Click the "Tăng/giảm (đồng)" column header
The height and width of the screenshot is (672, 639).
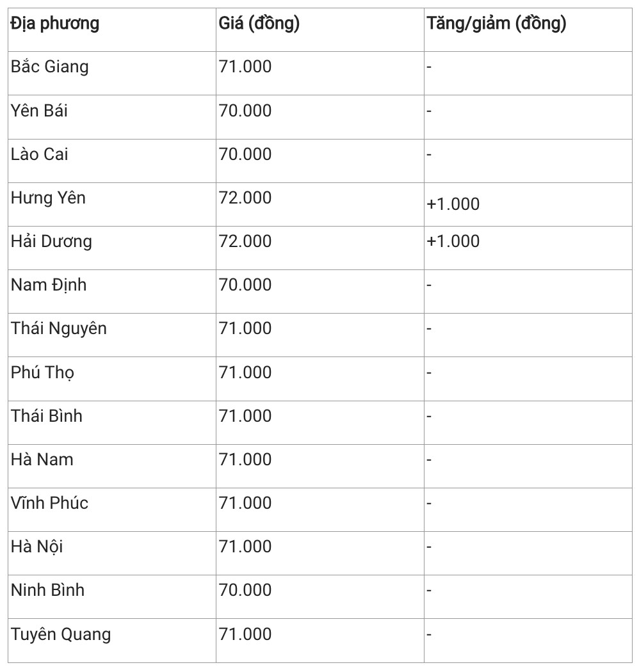pyautogui.click(x=496, y=24)
